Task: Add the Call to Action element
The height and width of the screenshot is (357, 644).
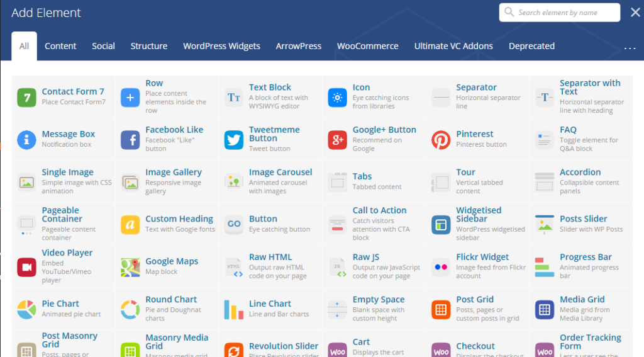Action: coord(374,224)
